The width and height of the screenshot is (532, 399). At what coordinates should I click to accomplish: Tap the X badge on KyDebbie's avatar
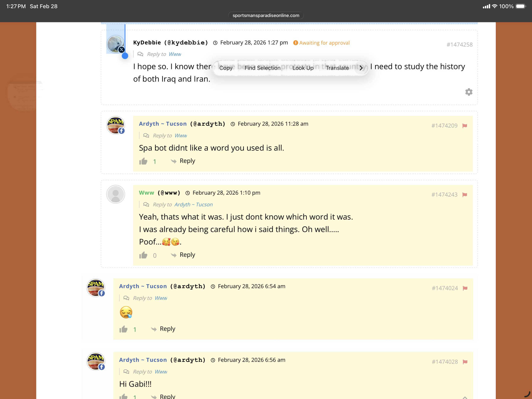(x=121, y=49)
